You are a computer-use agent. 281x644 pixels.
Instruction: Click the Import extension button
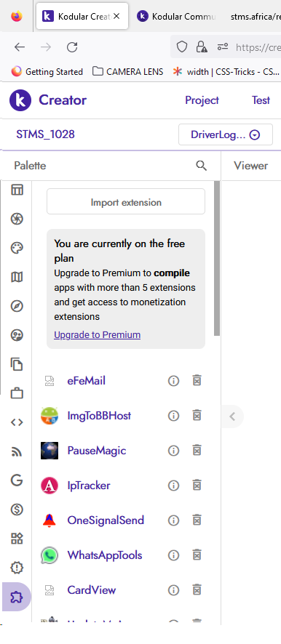click(x=126, y=201)
